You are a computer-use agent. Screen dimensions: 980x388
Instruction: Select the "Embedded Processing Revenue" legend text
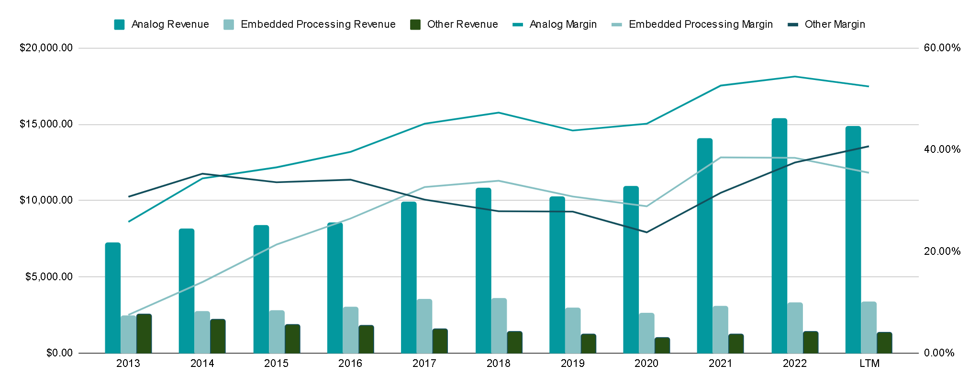(x=318, y=24)
